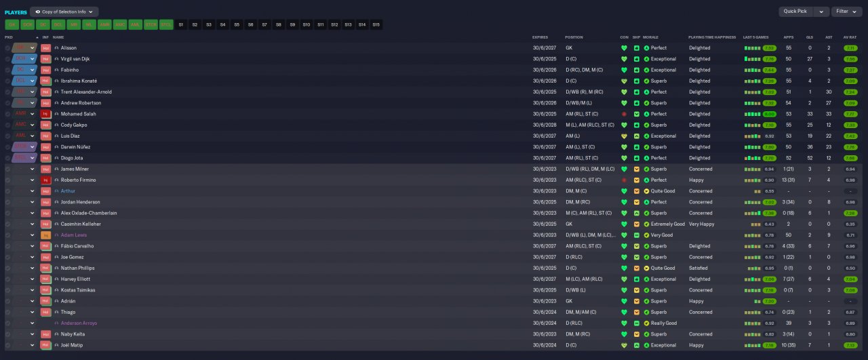Click the player report icon before Trent Alexander-Arnold's name

click(57, 92)
